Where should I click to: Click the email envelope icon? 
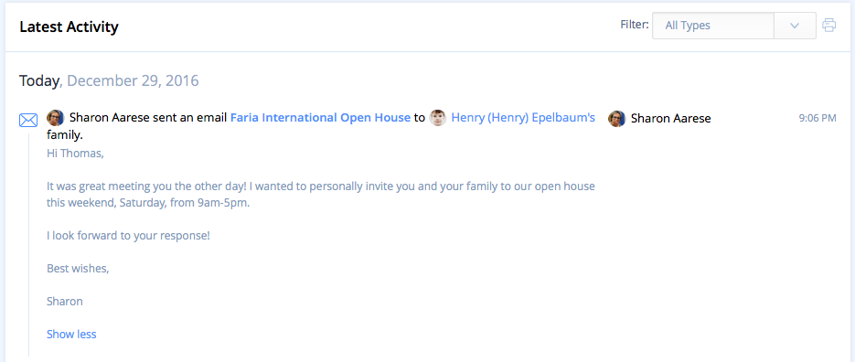[28, 120]
